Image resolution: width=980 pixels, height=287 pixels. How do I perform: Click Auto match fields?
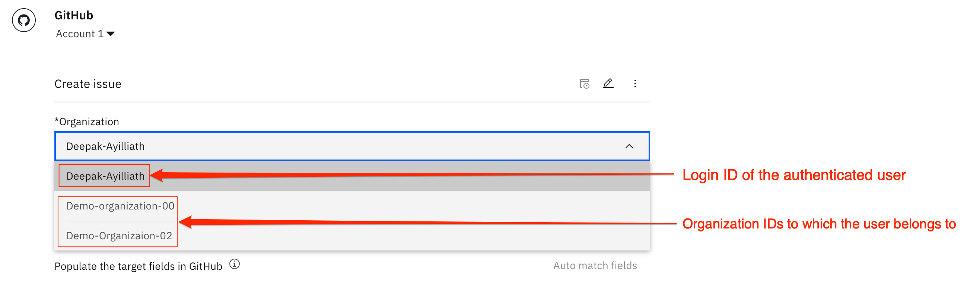point(595,266)
